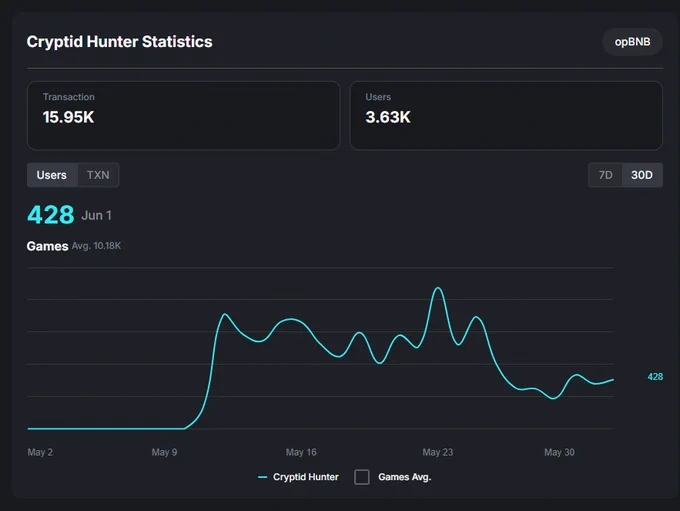
Task: Open the Users 3.63K card
Action: coord(506,116)
